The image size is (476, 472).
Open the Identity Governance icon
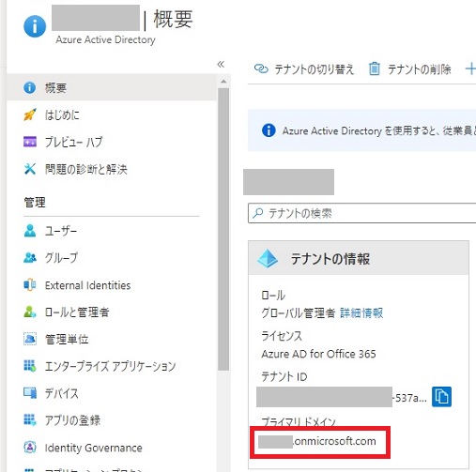pos(30,447)
